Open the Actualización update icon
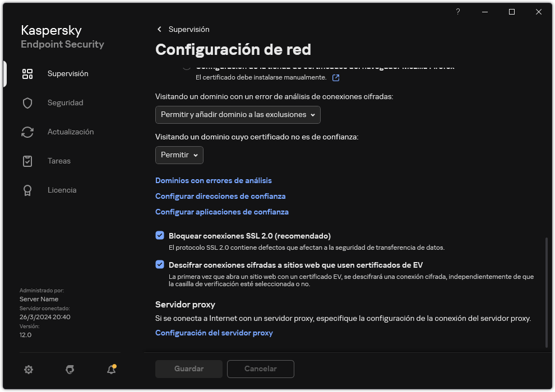Viewport: 555px width, 392px height. [27, 132]
